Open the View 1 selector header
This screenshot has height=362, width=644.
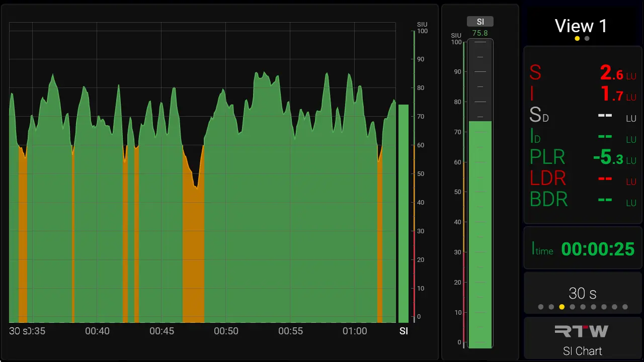click(x=581, y=26)
